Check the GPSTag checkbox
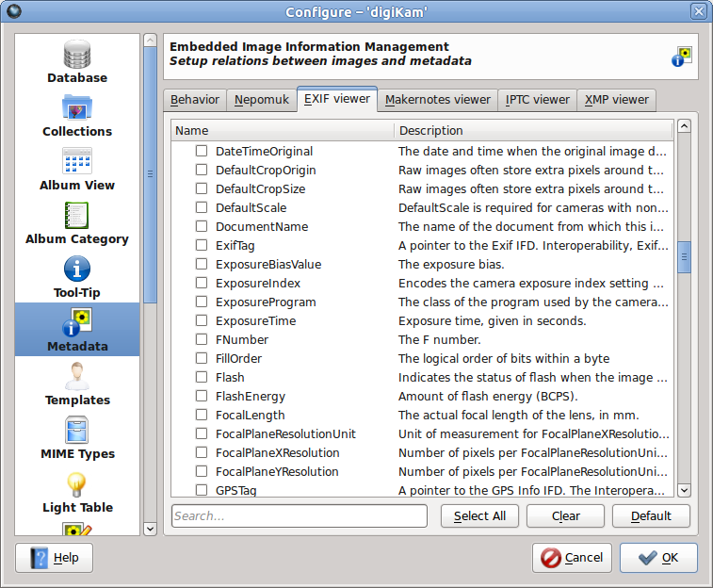Image resolution: width=713 pixels, height=588 pixels. pos(202,490)
